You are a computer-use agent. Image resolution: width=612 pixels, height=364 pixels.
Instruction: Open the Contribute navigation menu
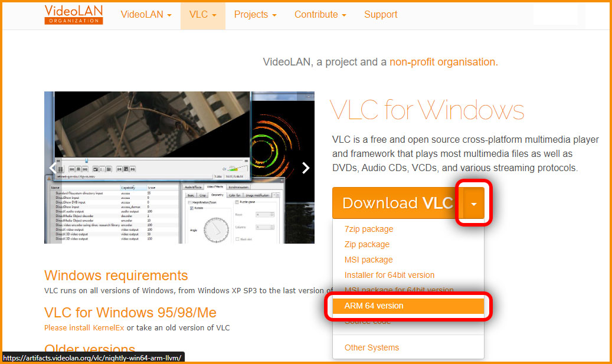(320, 15)
